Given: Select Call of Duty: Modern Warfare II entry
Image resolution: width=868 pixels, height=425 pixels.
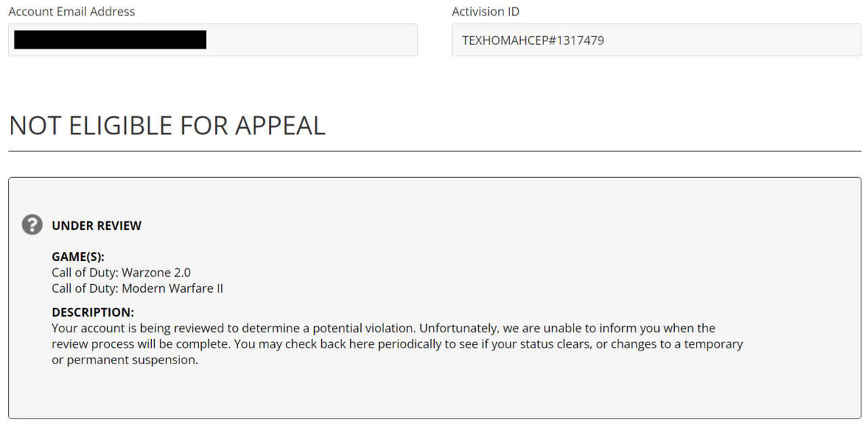Looking at the screenshot, I should tap(137, 288).
